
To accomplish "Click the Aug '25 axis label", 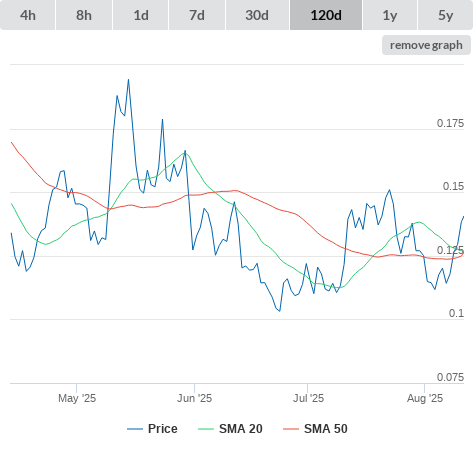I will click(x=425, y=398).
